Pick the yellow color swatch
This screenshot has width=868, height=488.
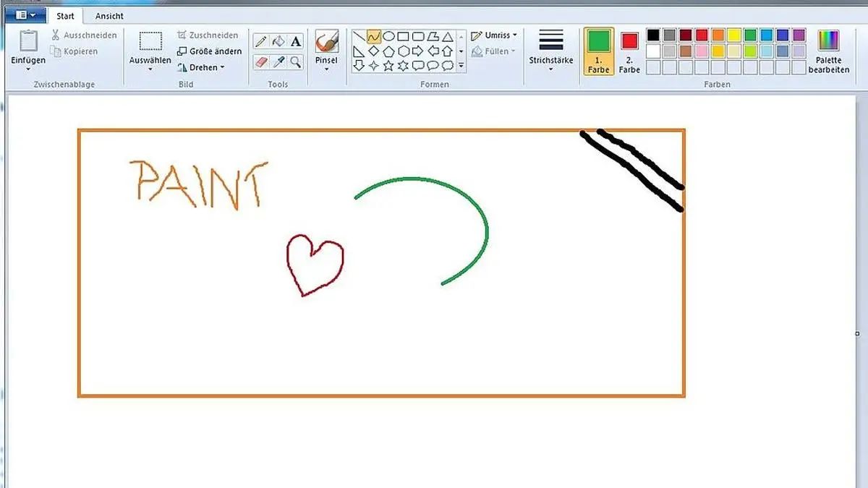coord(733,35)
